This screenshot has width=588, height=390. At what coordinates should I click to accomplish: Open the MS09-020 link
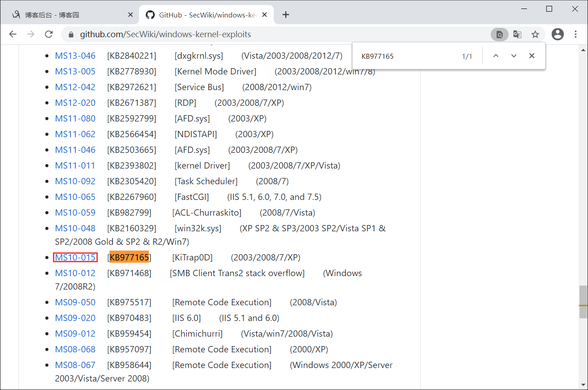point(75,318)
